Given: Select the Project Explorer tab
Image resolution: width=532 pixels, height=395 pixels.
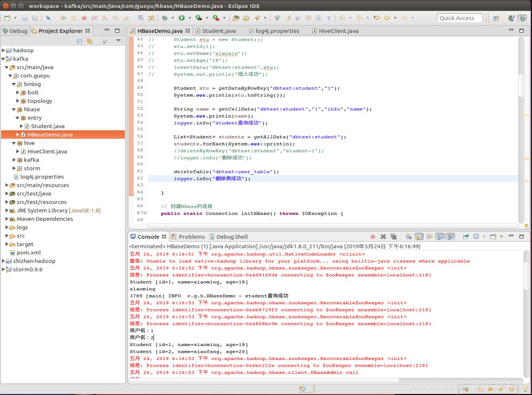Looking at the screenshot, I should pyautogui.click(x=60, y=31).
